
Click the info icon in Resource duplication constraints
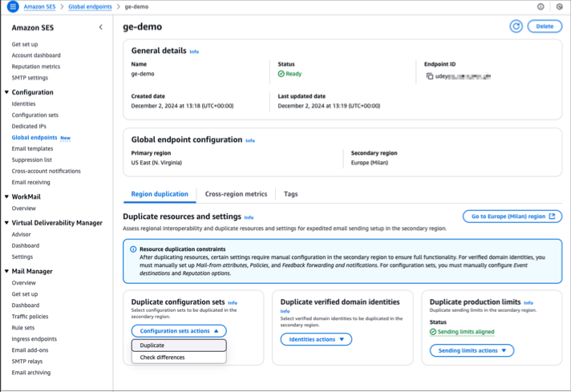click(x=133, y=249)
